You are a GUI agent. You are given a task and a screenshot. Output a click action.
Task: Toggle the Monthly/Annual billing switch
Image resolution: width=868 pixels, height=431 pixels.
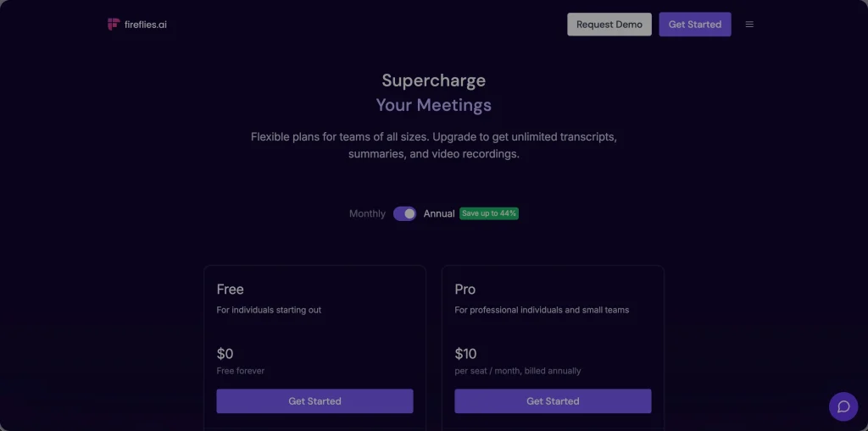click(404, 213)
